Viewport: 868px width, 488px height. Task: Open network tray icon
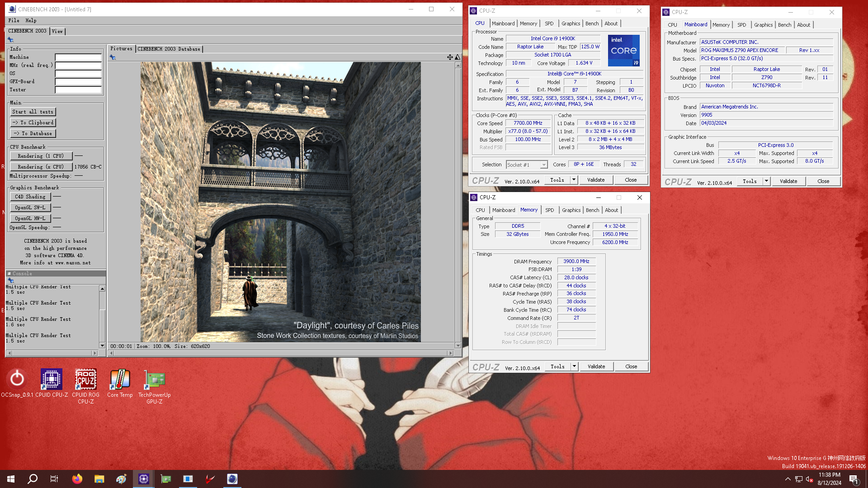[x=798, y=479]
